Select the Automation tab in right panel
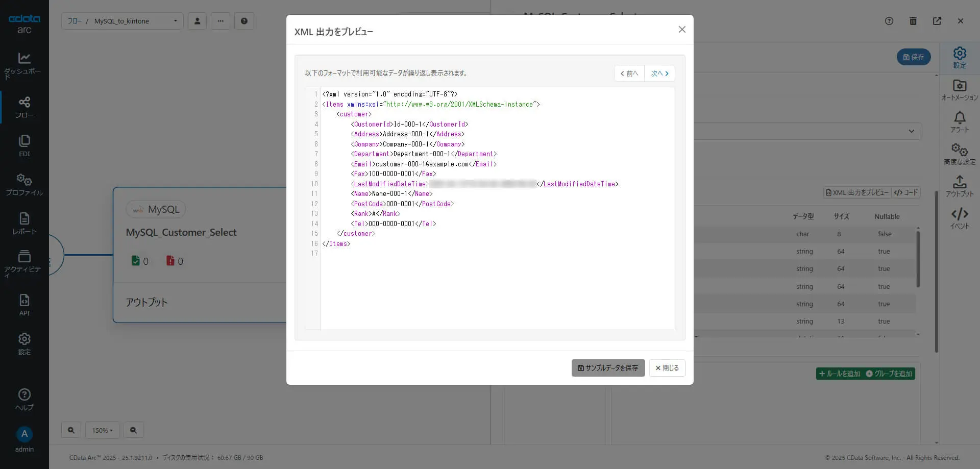 (960, 89)
